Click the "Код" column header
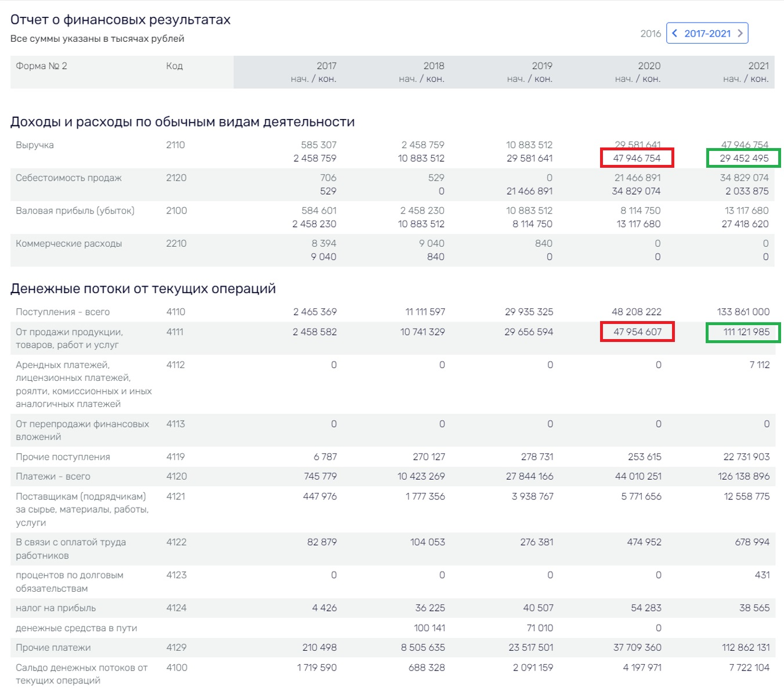The image size is (784, 688). coord(174,66)
